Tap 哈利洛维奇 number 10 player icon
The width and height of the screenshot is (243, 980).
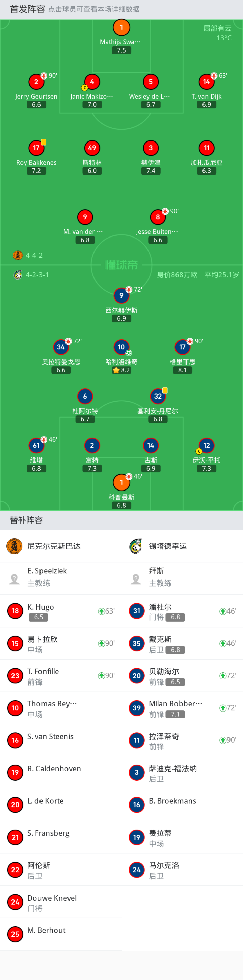point(122,347)
